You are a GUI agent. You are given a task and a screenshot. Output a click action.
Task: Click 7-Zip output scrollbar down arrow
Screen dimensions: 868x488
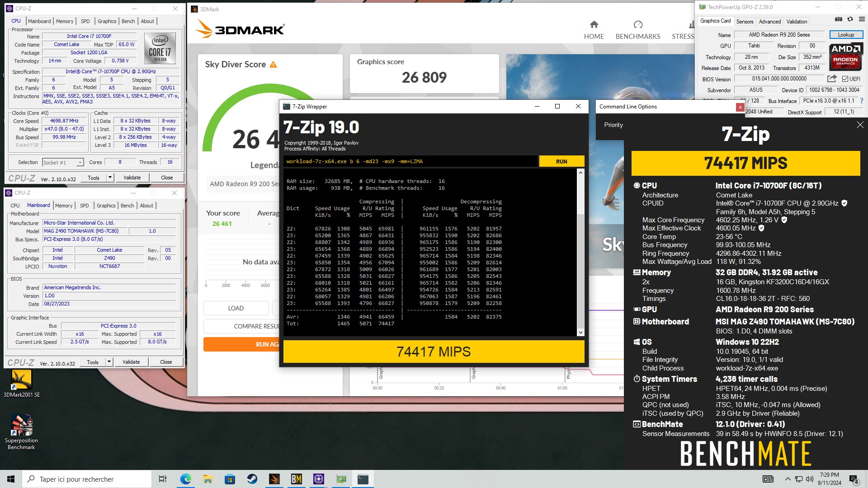tap(580, 333)
